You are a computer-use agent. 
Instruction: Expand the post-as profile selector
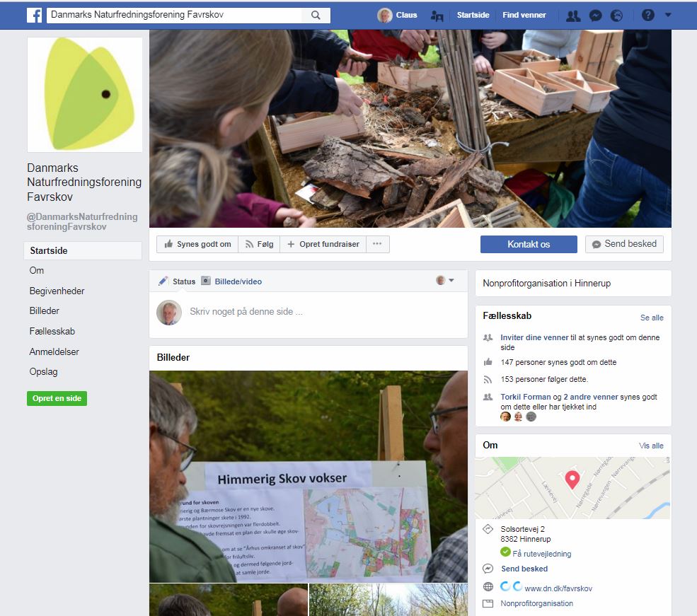pyautogui.click(x=445, y=280)
